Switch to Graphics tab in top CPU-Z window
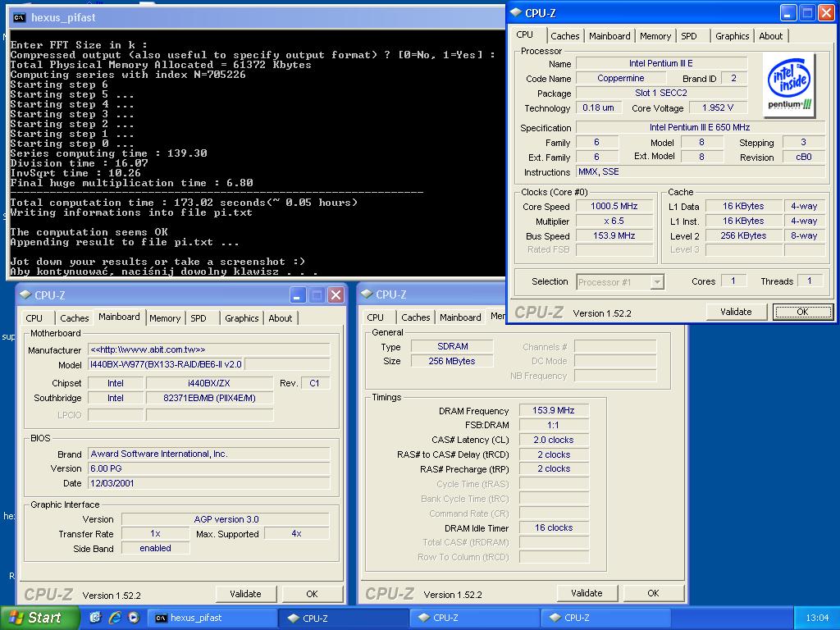The image size is (840, 630). point(733,36)
